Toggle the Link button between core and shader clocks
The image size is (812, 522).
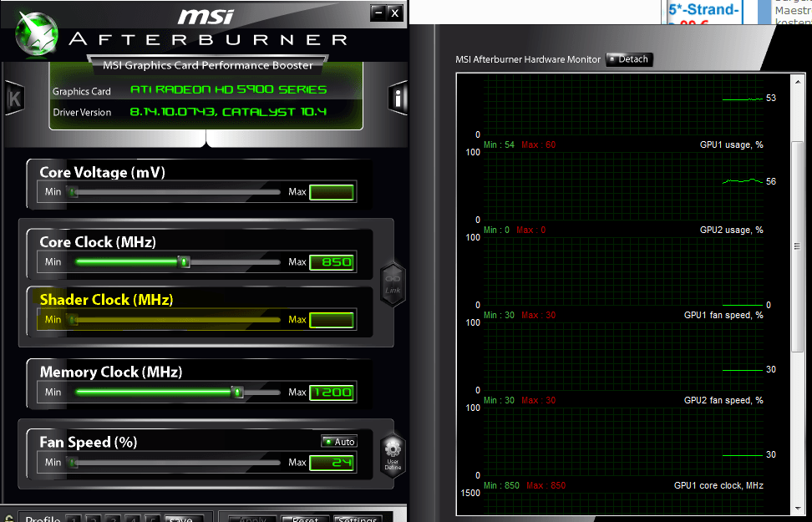click(393, 285)
